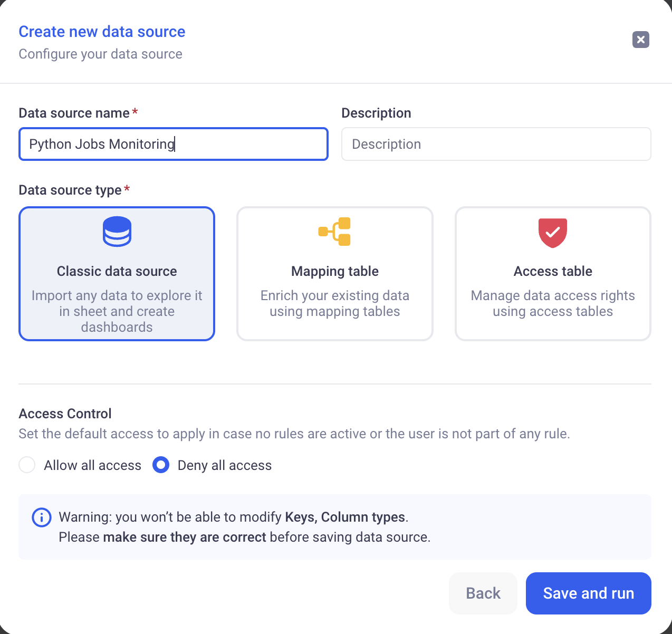
Task: Select the Deny all access radio button
Action: (161, 465)
